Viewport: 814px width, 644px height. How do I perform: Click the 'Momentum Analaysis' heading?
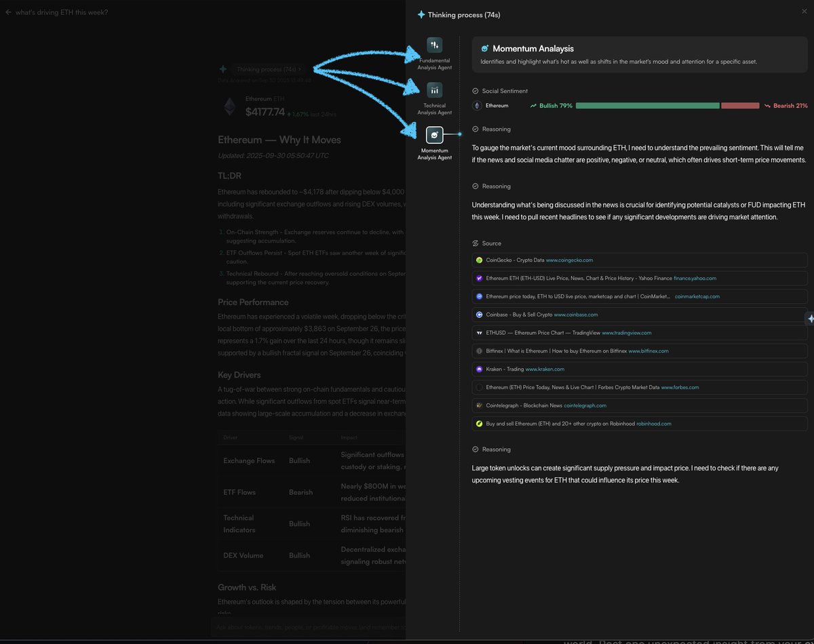point(533,49)
